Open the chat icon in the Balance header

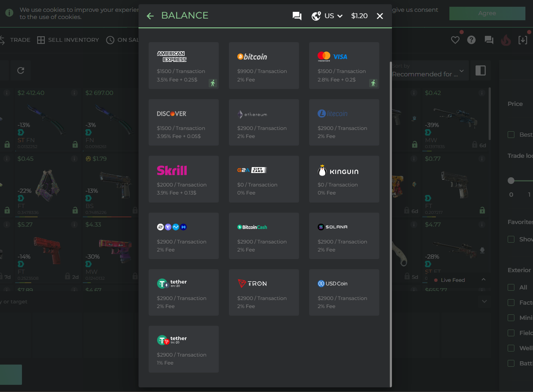[x=297, y=16]
